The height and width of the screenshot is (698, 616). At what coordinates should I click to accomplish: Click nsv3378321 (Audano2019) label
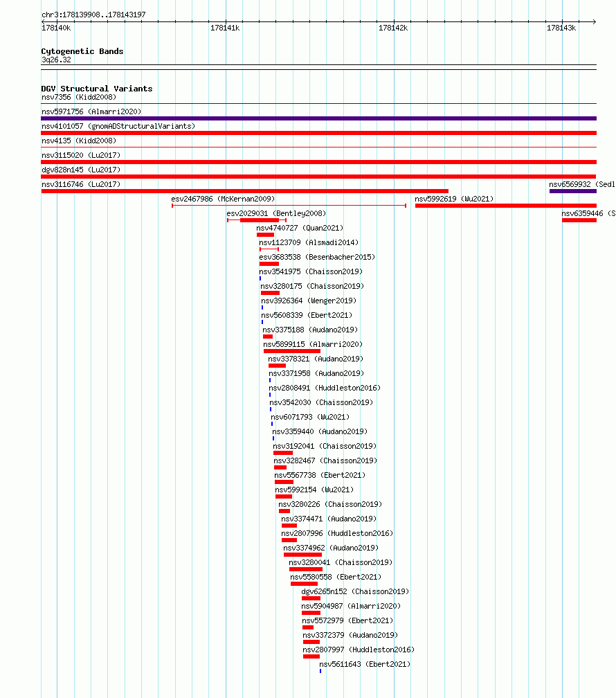click(x=316, y=359)
